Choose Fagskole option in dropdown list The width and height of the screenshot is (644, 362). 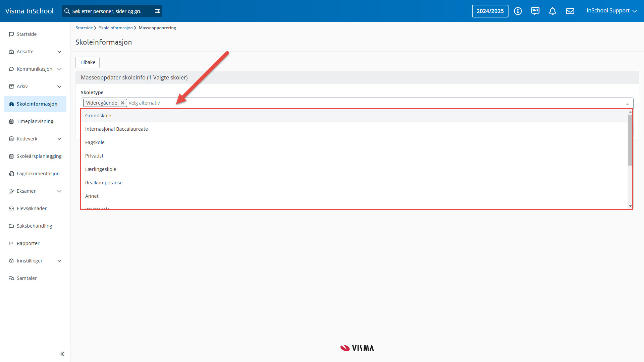[95, 142]
